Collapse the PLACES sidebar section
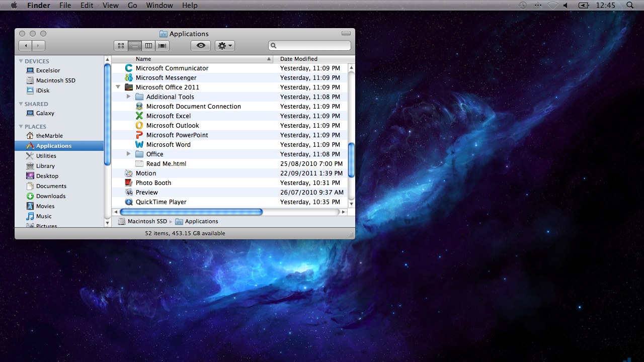644x362 pixels. click(x=21, y=126)
